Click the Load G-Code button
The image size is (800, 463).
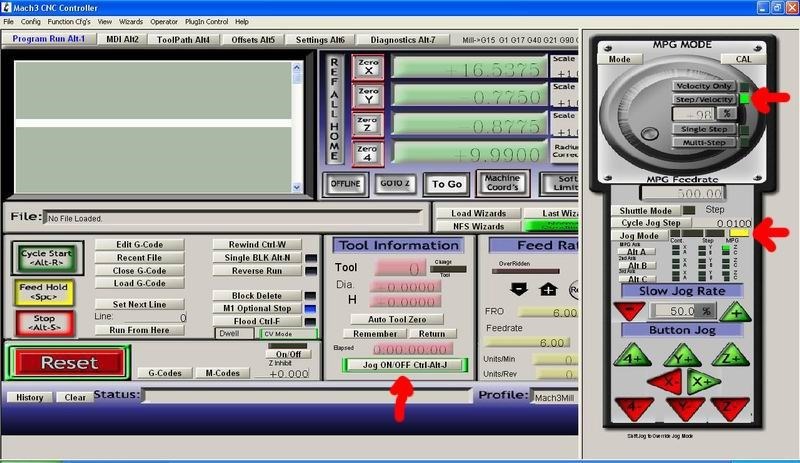[139, 283]
